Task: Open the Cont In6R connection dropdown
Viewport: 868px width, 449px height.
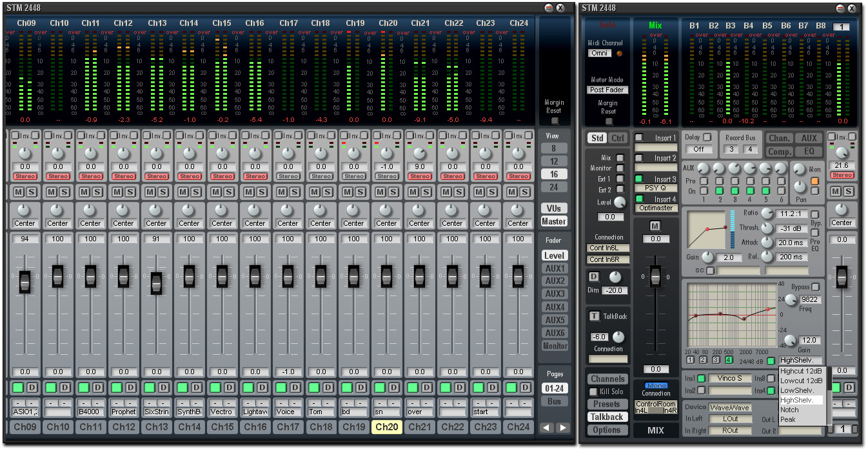Action: pyautogui.click(x=607, y=259)
